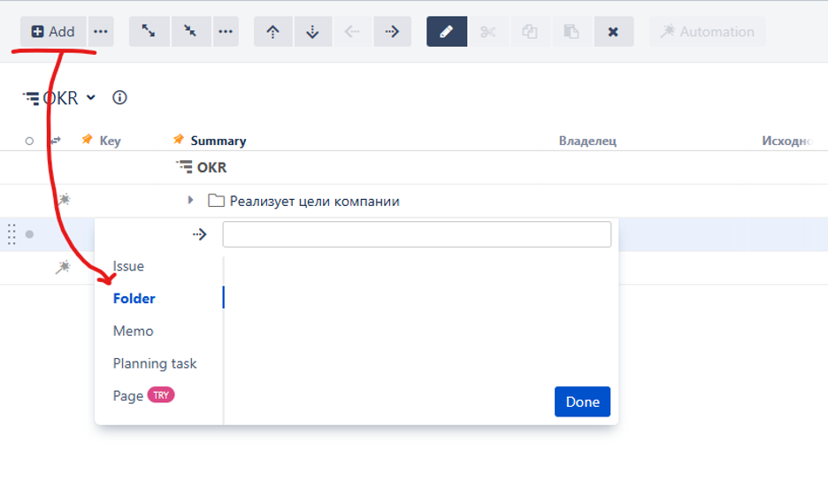Click the generator wand icon in last row

pos(64,268)
